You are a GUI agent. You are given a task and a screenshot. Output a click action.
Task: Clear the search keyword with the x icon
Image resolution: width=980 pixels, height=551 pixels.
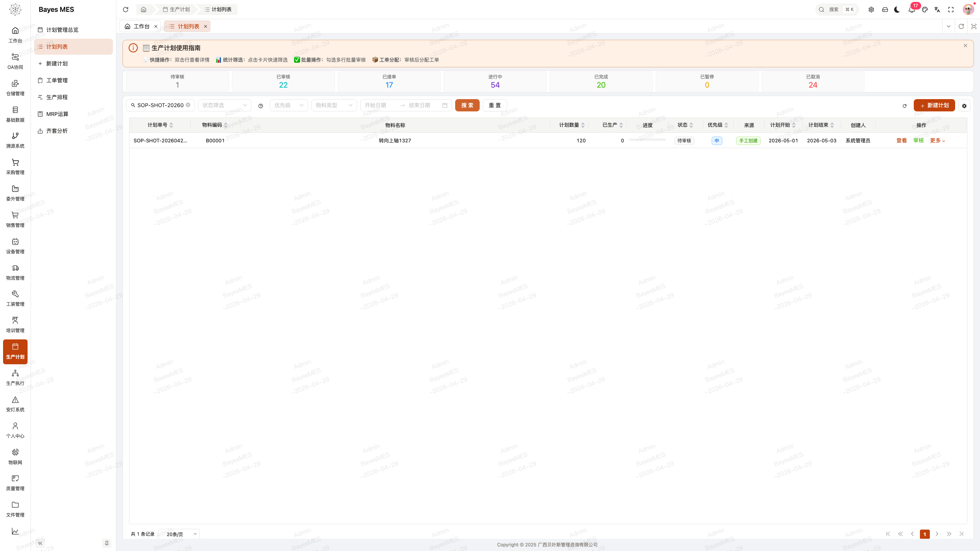coord(188,105)
